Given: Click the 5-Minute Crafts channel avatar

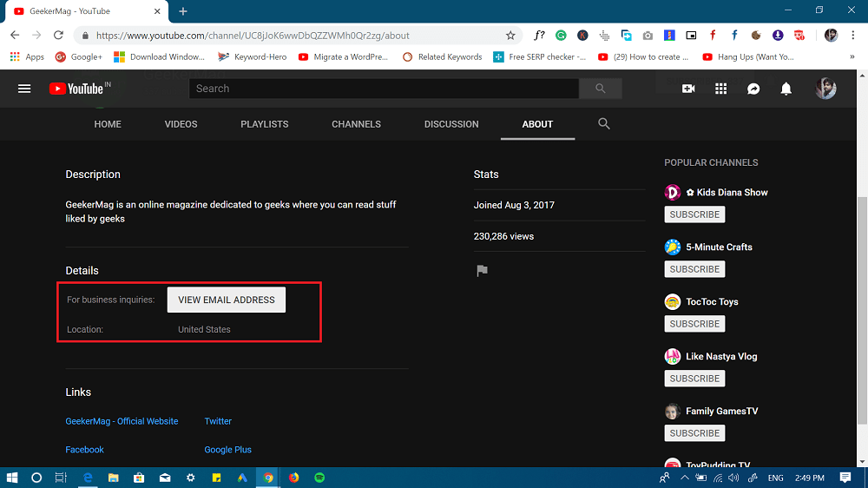Looking at the screenshot, I should point(673,247).
